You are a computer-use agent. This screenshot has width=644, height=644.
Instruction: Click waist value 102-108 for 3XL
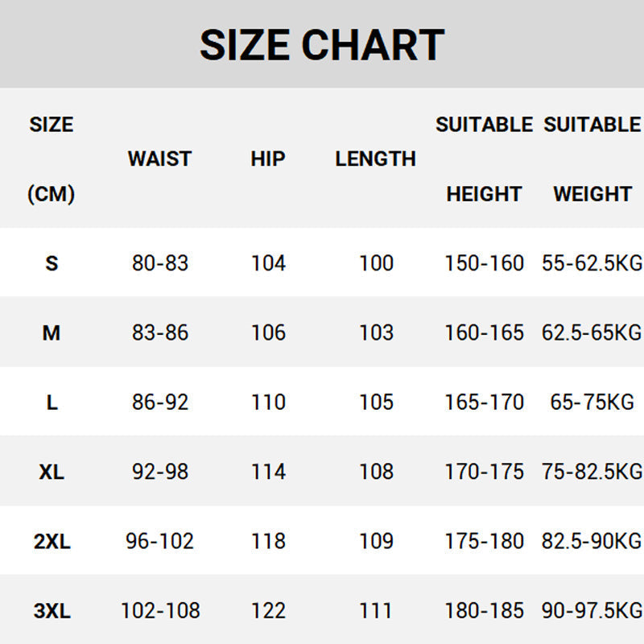[x=159, y=611]
